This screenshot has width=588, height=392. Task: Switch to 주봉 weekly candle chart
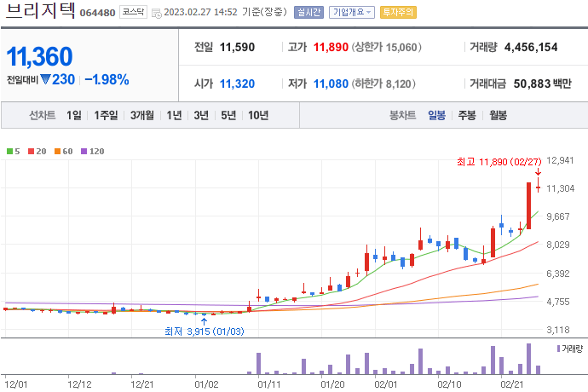[467, 115]
